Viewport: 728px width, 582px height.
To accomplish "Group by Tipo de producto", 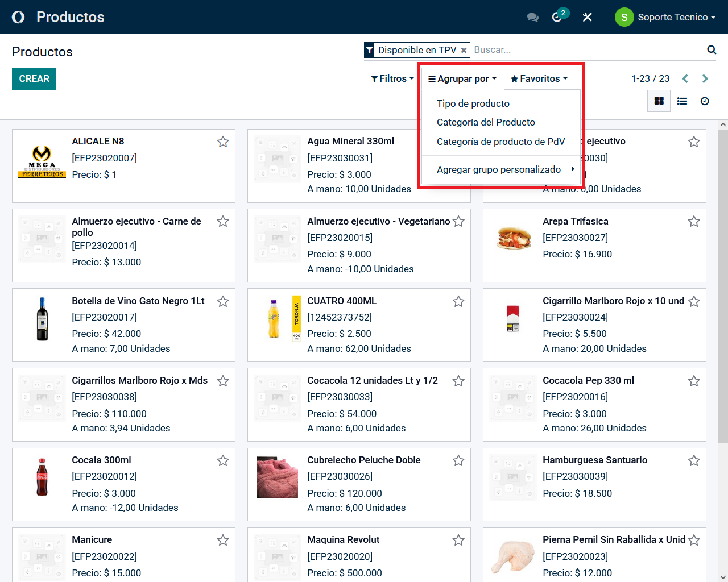I will (x=473, y=103).
